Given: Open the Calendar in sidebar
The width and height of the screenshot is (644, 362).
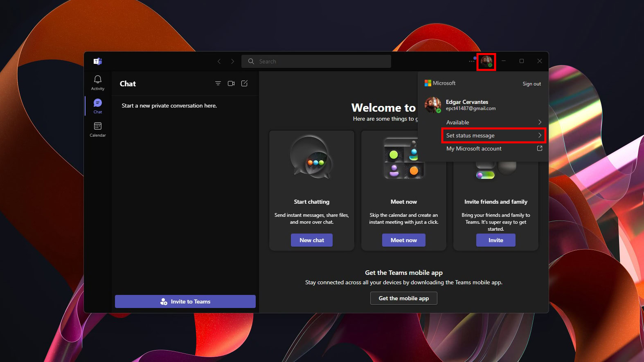Looking at the screenshot, I should click(98, 129).
